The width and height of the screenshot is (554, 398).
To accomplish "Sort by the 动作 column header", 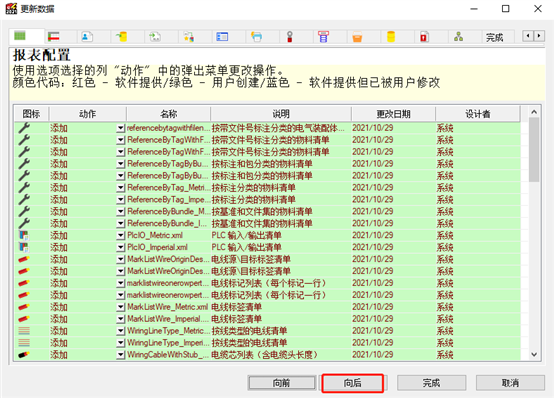I will (x=87, y=114).
